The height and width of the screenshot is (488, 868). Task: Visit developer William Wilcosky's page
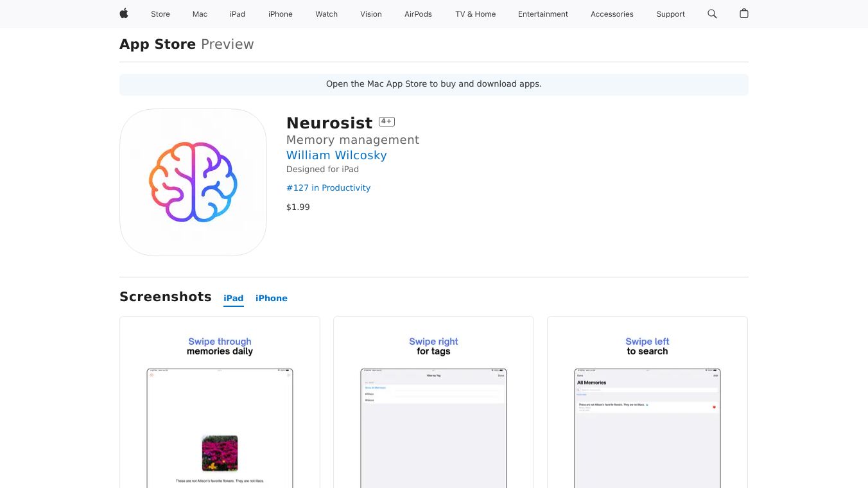point(336,155)
